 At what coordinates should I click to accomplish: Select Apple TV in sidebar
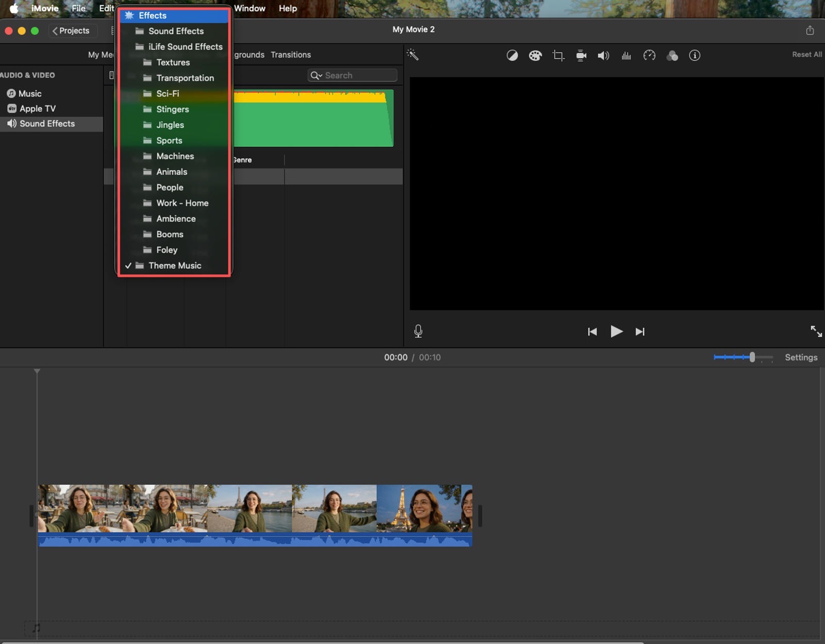click(31, 108)
